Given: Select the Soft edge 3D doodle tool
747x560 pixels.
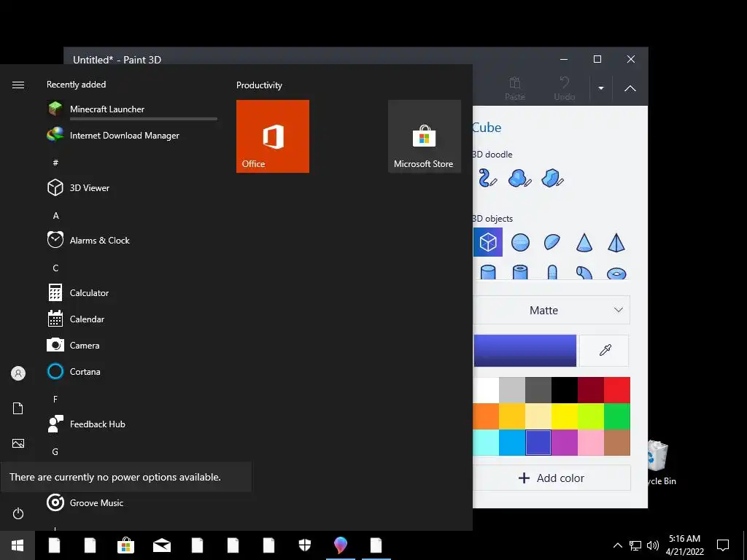Looking at the screenshot, I should point(519,178).
